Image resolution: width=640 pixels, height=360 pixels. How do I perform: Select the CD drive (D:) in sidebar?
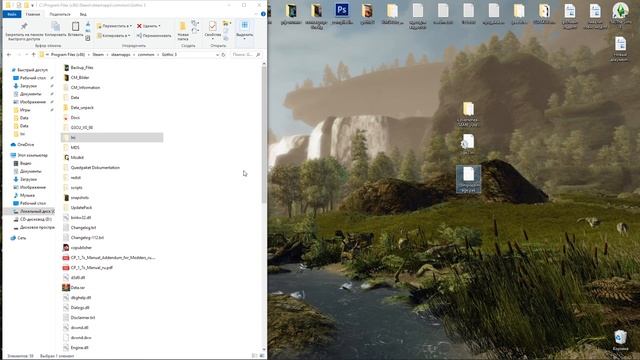33,219
